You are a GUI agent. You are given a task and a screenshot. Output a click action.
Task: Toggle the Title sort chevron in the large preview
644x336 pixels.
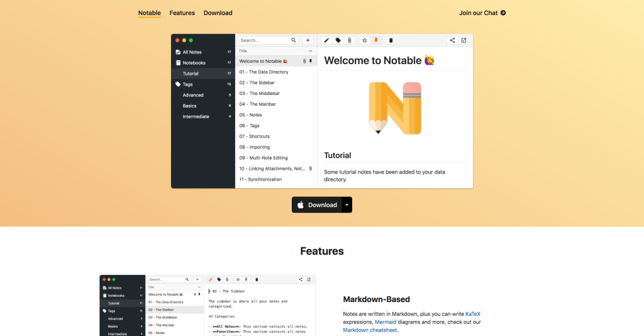(311, 51)
